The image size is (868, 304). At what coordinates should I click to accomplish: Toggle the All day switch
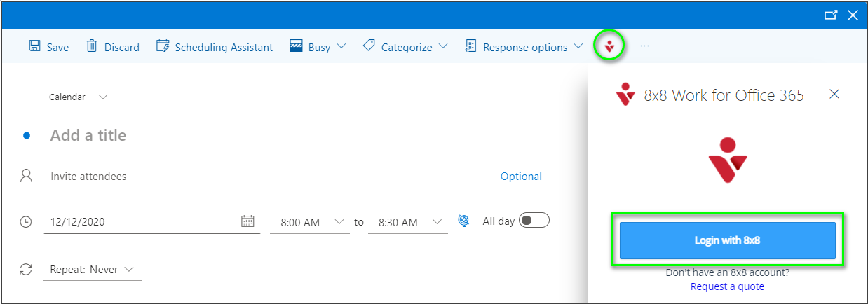tap(534, 221)
